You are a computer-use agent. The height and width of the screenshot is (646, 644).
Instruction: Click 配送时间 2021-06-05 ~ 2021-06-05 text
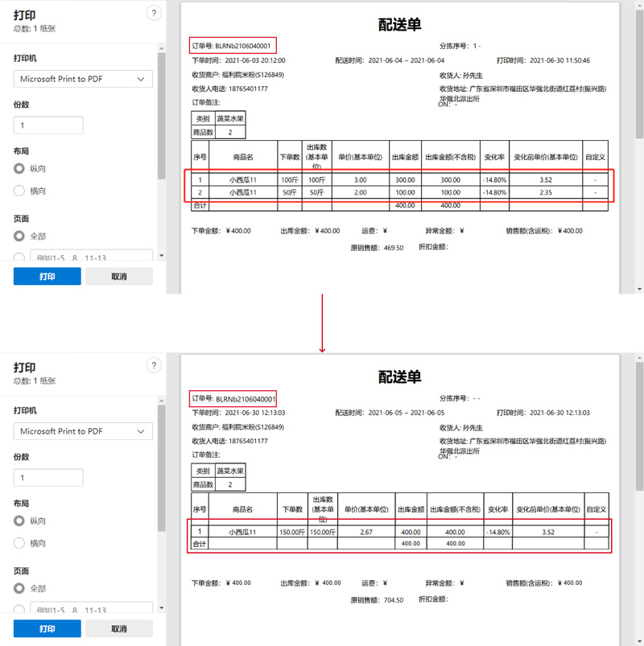pos(390,413)
